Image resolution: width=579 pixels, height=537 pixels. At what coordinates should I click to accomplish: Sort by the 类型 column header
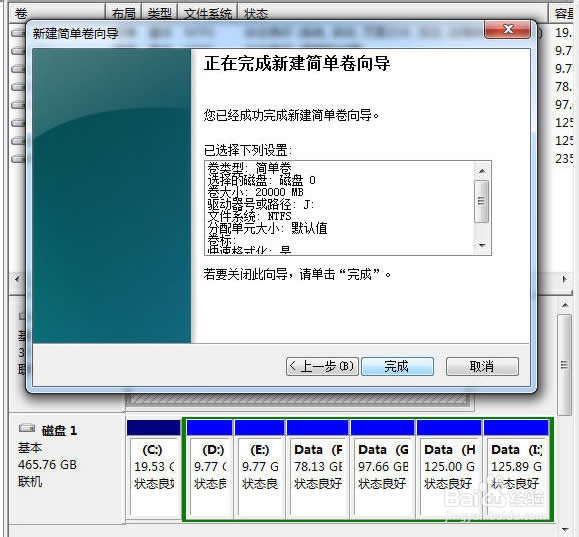pyautogui.click(x=160, y=14)
